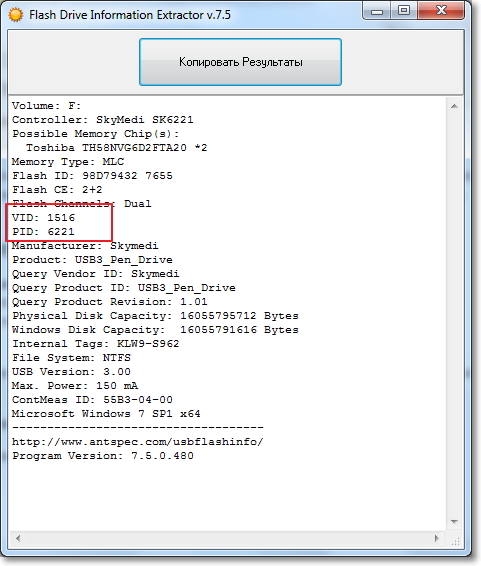Place cursor on Flash ID line

(x=92, y=176)
